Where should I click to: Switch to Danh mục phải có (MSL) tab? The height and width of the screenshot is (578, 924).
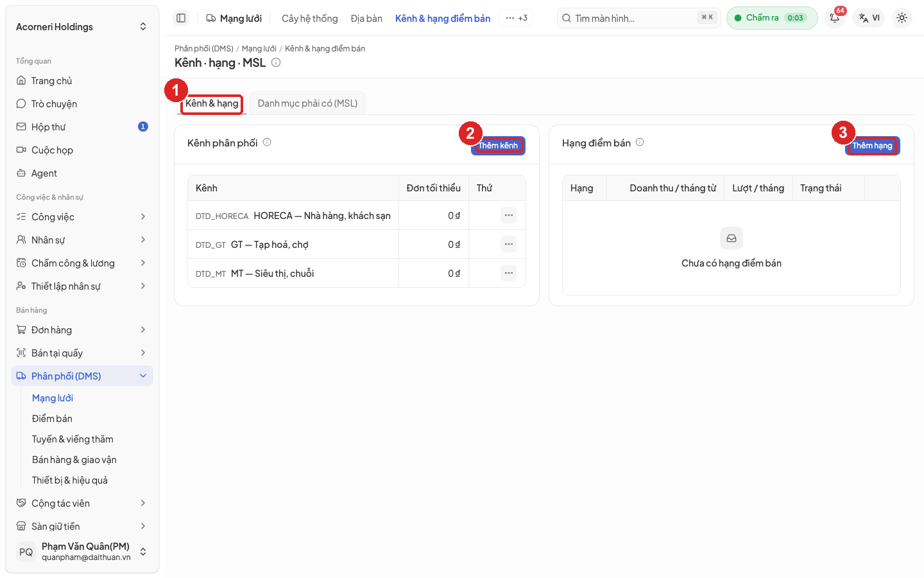pos(307,103)
